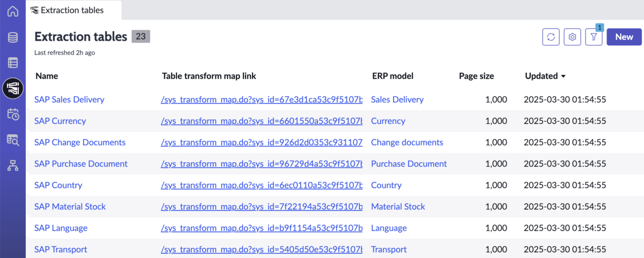Open the Home icon in sidebar
The height and width of the screenshot is (258, 644).
tap(13, 11)
